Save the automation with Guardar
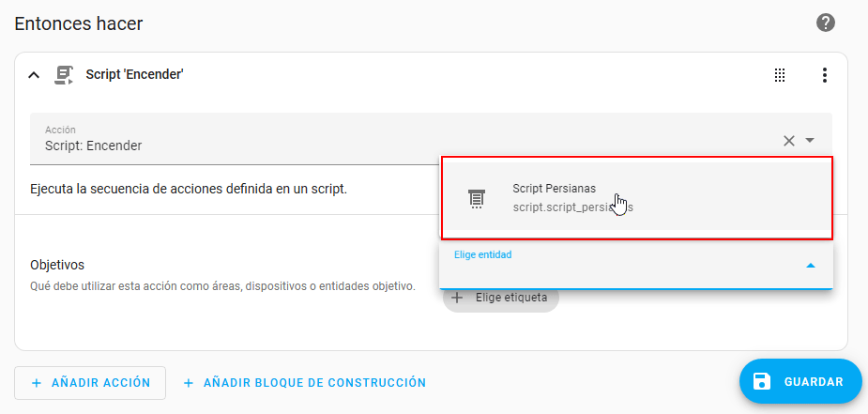 click(800, 381)
